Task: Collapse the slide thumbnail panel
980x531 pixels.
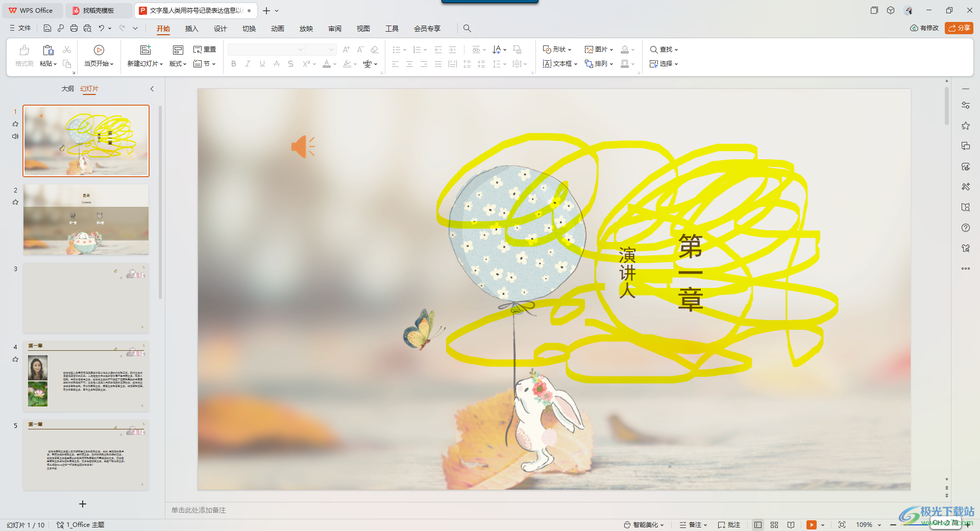Action: click(x=152, y=89)
